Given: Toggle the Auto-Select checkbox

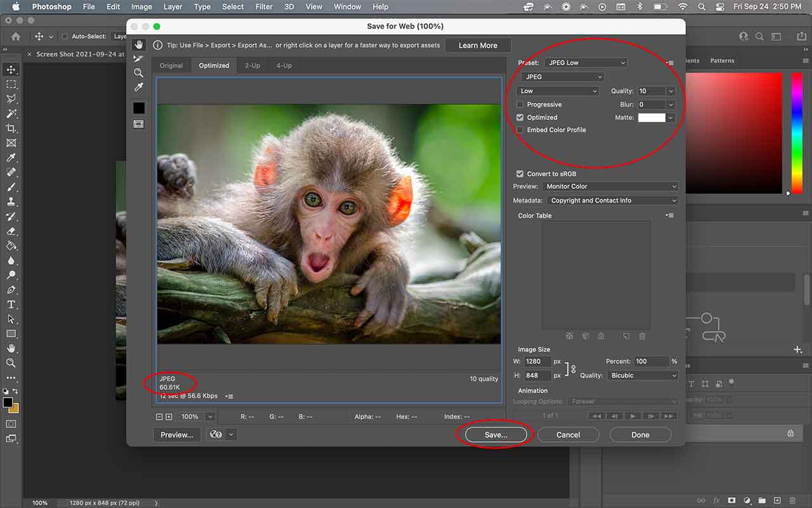Looking at the screenshot, I should point(65,37).
